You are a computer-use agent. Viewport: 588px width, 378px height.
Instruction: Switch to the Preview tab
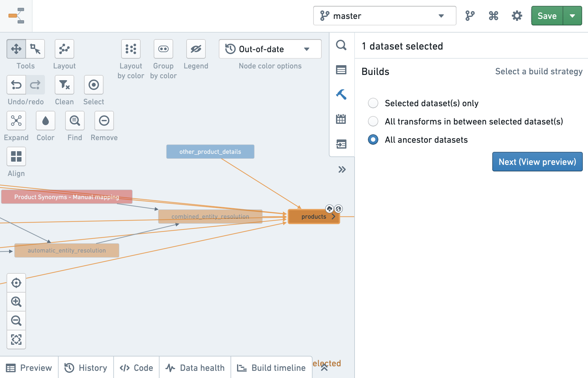29,368
